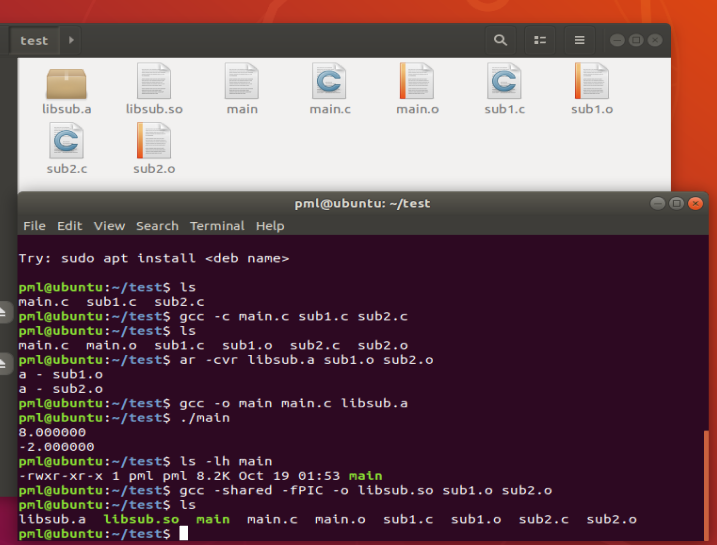Image resolution: width=717 pixels, height=545 pixels.
Task: Open the terminal Edit menu
Action: tap(70, 226)
